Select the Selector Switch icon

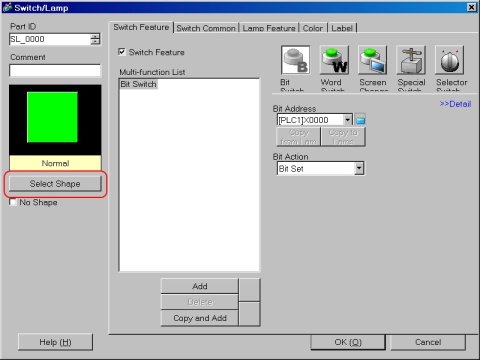coord(449,60)
